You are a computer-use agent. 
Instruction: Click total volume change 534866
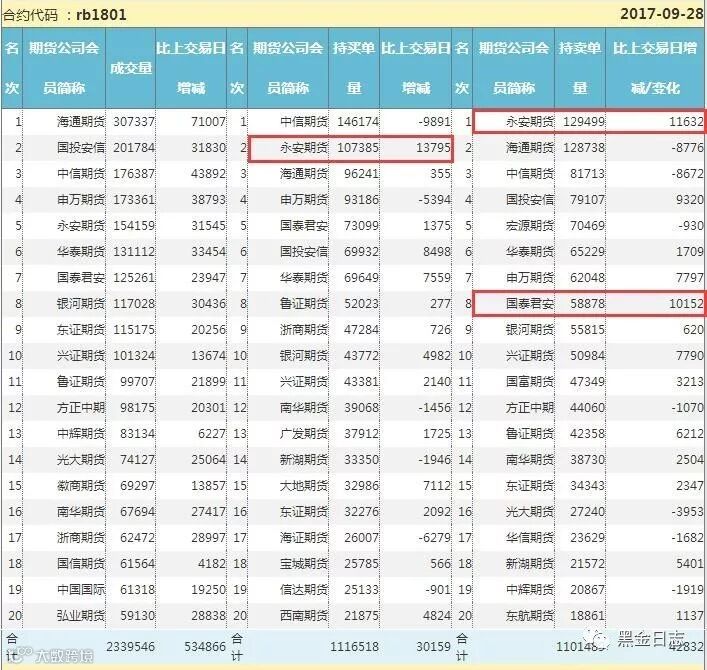205,647
